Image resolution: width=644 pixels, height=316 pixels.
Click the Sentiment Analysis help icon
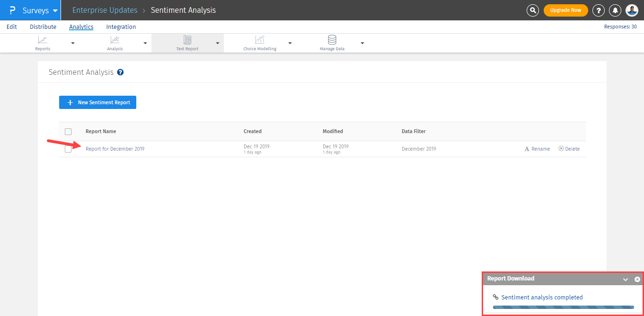tap(120, 72)
